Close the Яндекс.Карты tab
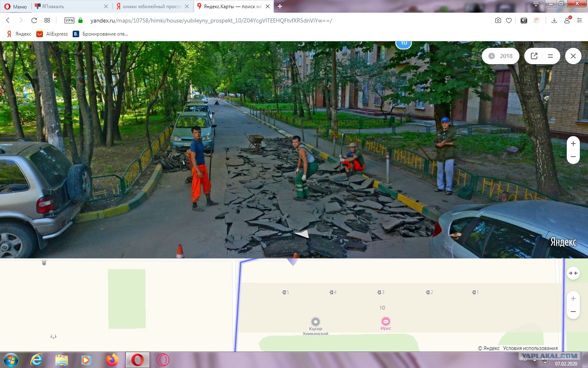This screenshot has height=368, width=588. pos(267,7)
